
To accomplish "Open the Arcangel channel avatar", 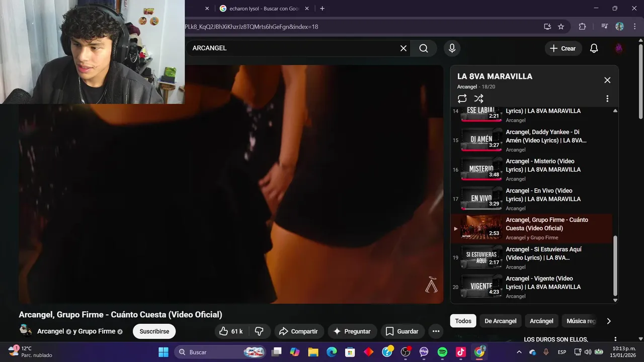I will [x=26, y=331].
